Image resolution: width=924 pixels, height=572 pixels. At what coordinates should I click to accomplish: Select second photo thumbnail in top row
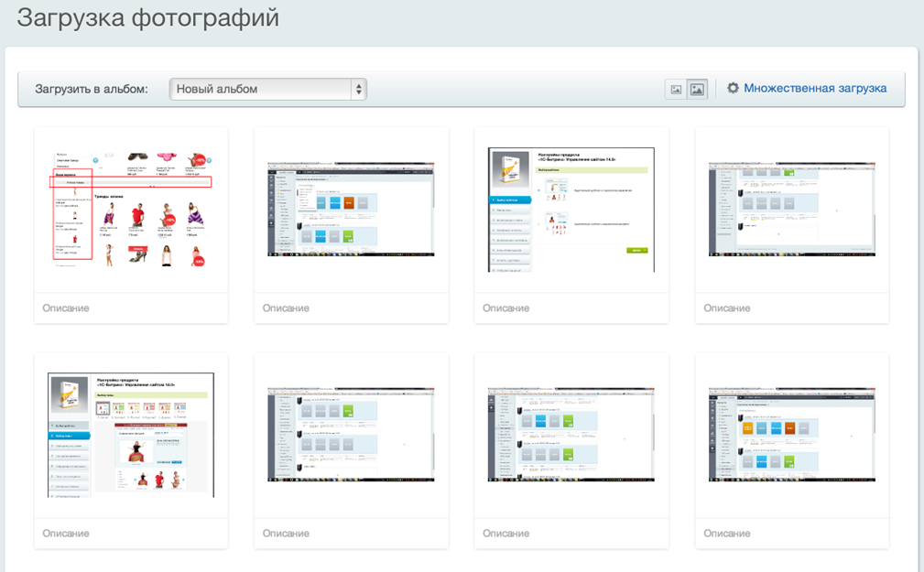click(x=352, y=209)
